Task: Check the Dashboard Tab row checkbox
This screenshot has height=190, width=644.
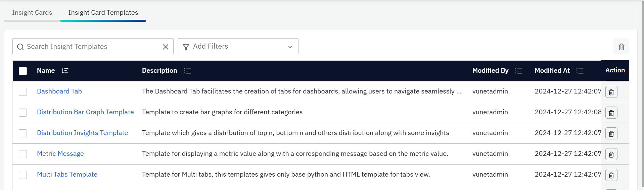Action: 23,91
